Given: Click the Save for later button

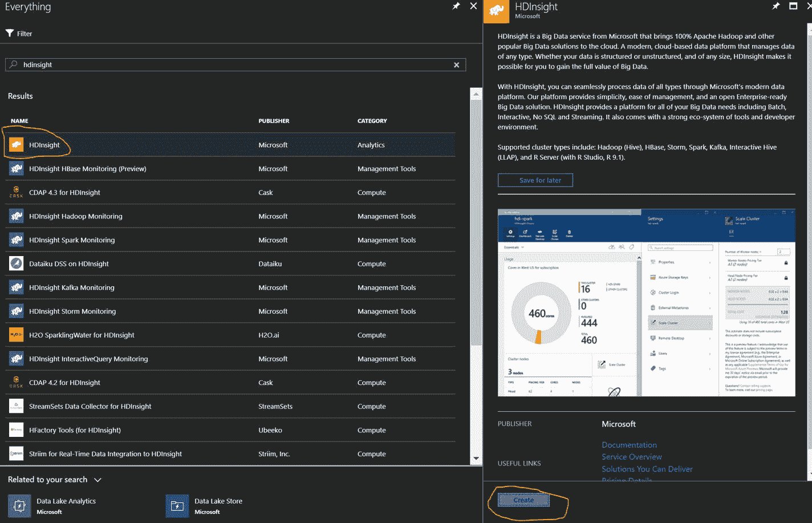Looking at the screenshot, I should pyautogui.click(x=535, y=180).
